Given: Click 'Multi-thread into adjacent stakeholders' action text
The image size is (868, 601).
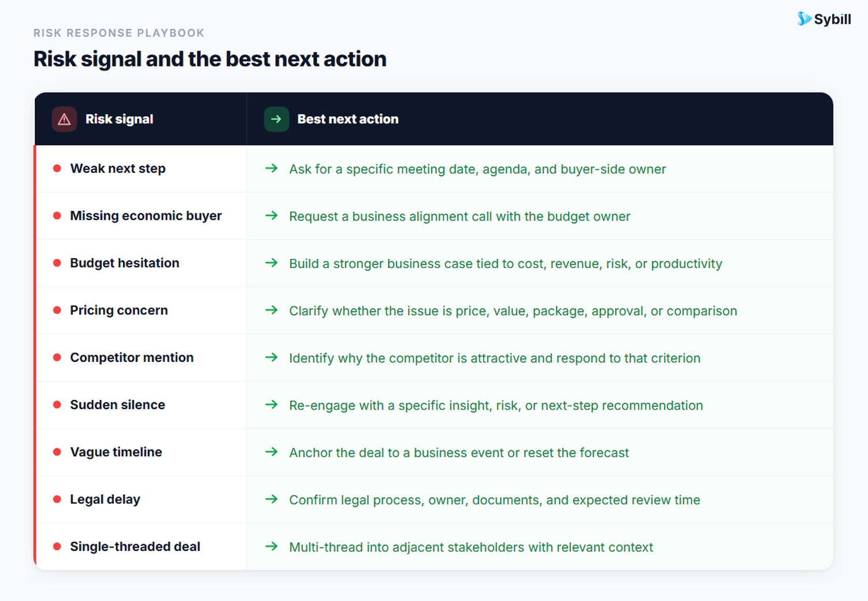Looking at the screenshot, I should pyautogui.click(x=471, y=547).
